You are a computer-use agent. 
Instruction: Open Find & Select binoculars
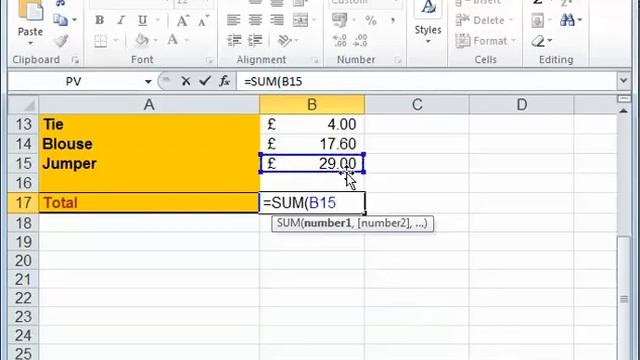point(567,20)
